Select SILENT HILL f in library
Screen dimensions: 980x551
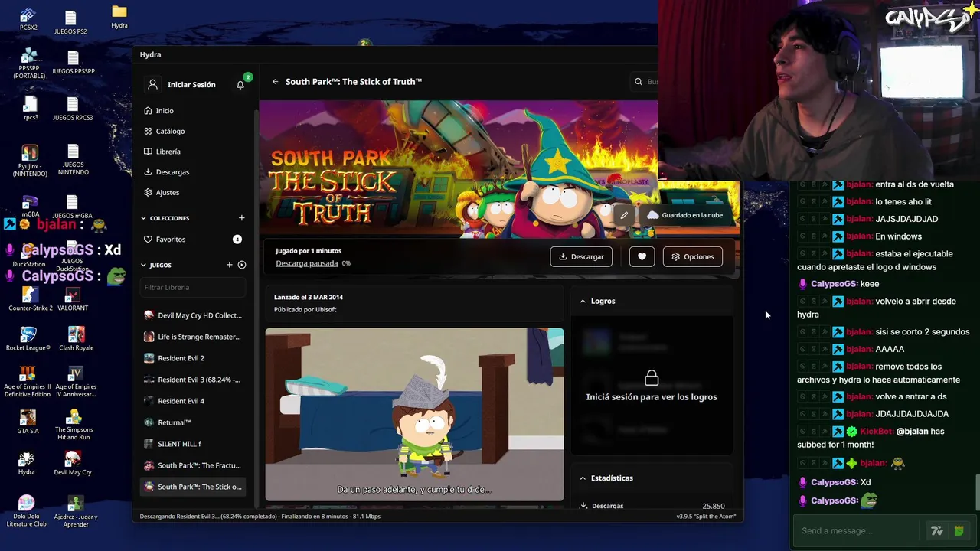(x=194, y=444)
